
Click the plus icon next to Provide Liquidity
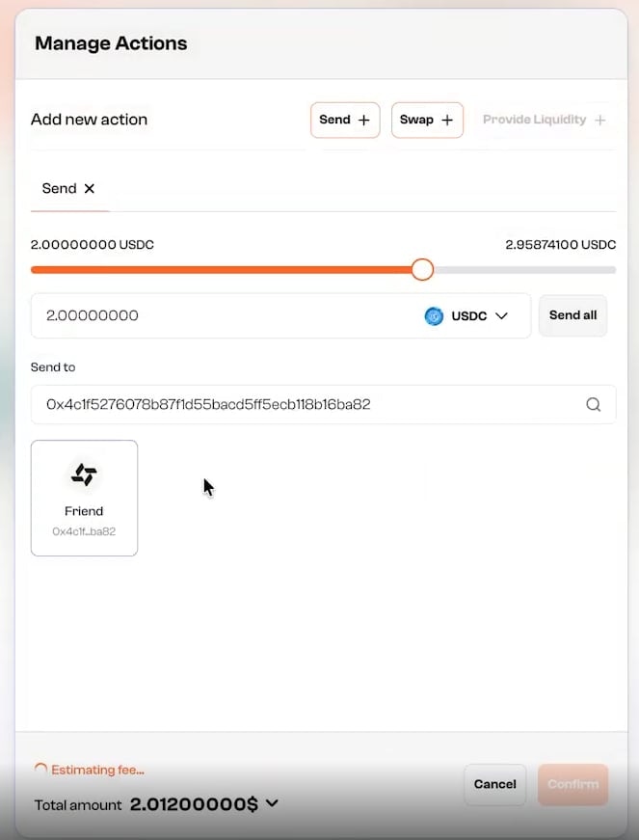(599, 120)
